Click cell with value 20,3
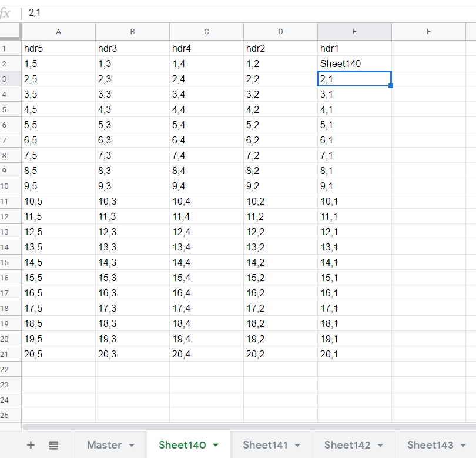Image resolution: width=476 pixels, height=458 pixels. 132,354
